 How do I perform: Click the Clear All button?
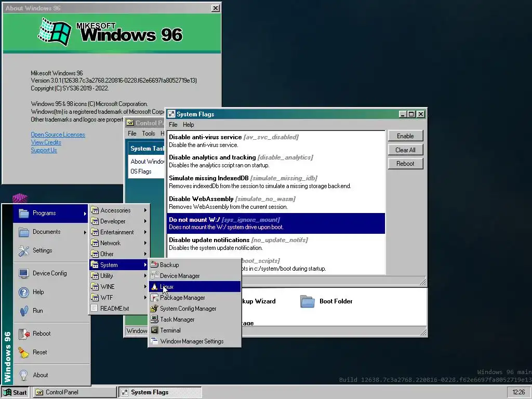[405, 150]
